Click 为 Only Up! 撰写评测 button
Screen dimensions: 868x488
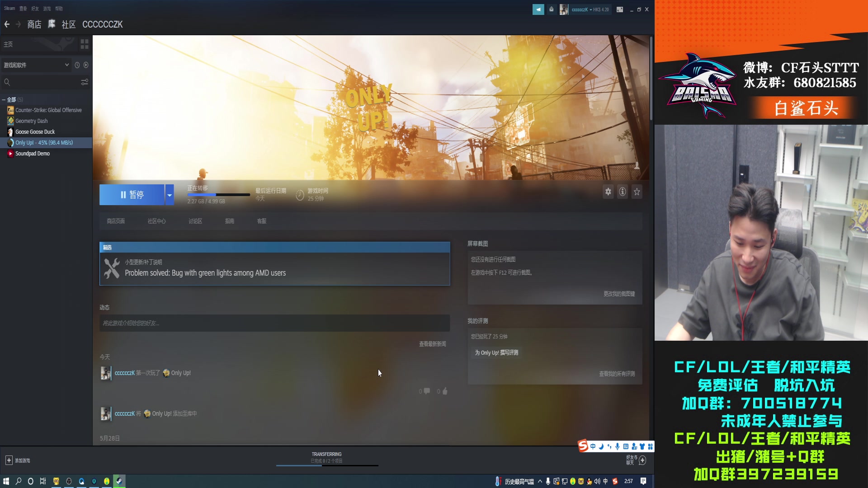click(x=496, y=352)
